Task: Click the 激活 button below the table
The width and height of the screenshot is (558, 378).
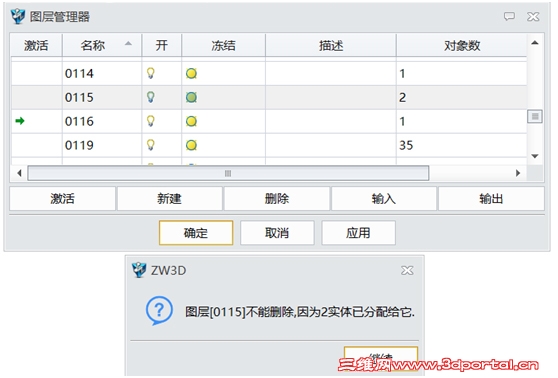Action: click(62, 199)
